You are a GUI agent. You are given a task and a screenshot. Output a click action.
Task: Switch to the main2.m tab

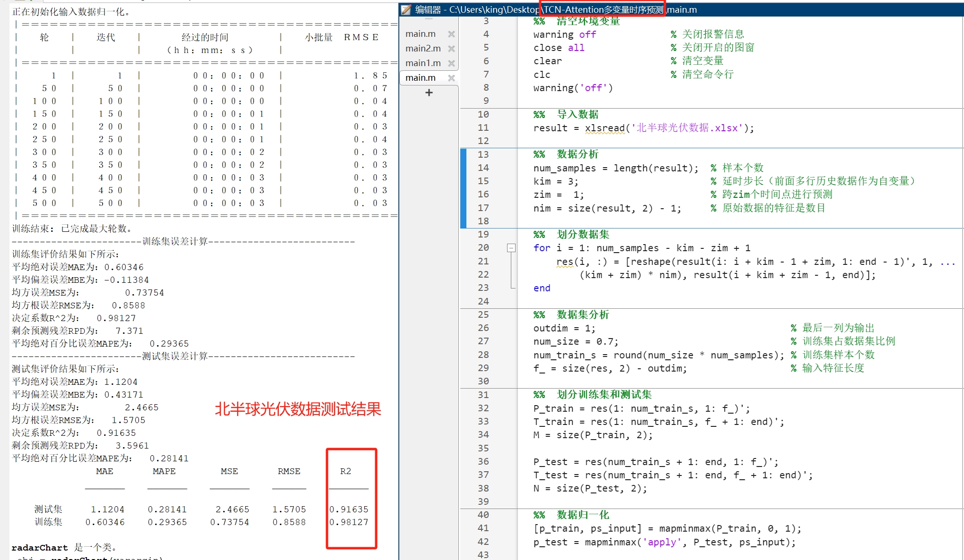coord(422,48)
